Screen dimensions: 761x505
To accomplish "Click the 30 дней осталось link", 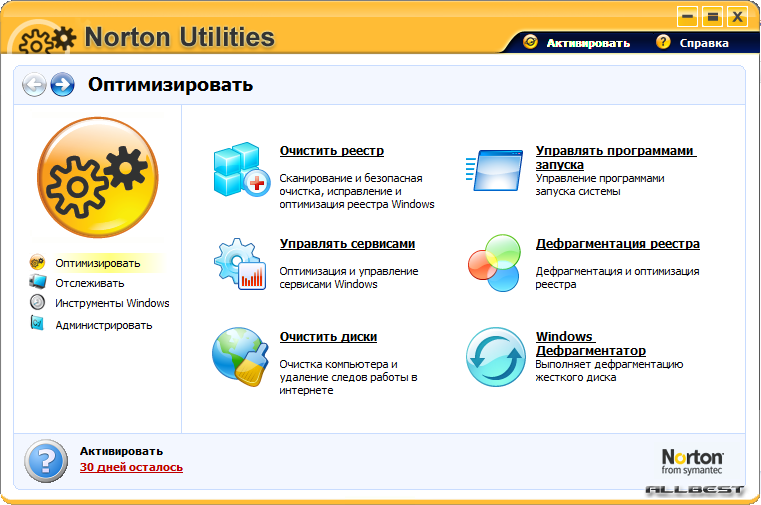I will click(131, 467).
